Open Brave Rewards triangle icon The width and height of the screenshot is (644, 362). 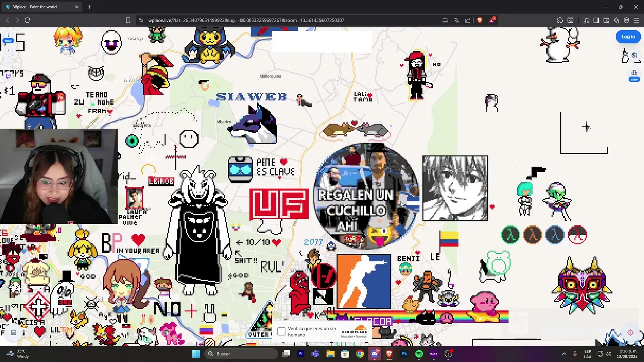click(492, 20)
